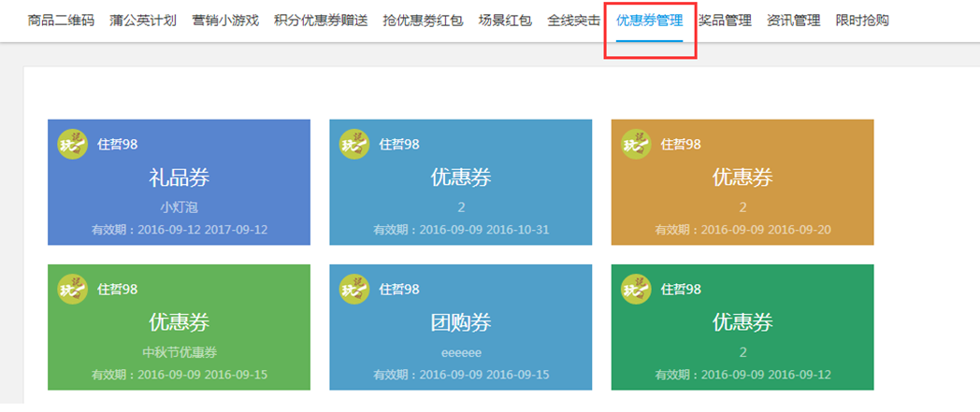
Task: Click the avatar on the coupon expiring 2016-10-31
Action: [x=354, y=144]
